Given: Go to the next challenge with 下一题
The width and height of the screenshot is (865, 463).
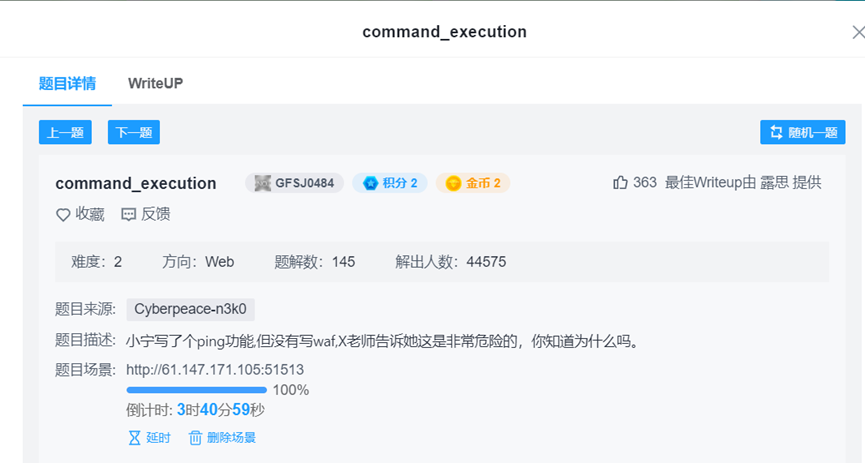Looking at the screenshot, I should tap(134, 132).
